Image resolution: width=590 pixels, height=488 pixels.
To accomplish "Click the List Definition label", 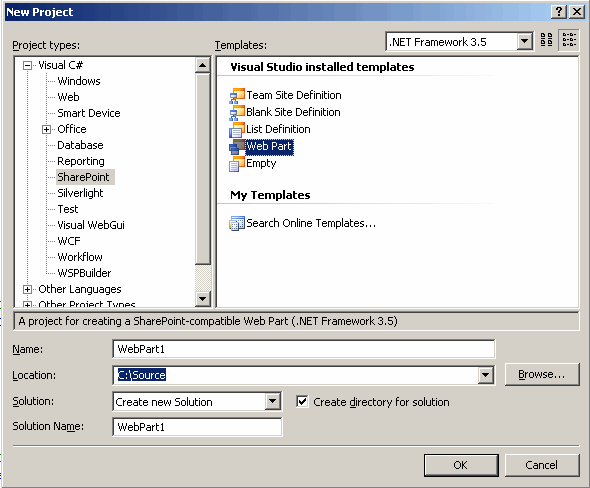I will 278,129.
